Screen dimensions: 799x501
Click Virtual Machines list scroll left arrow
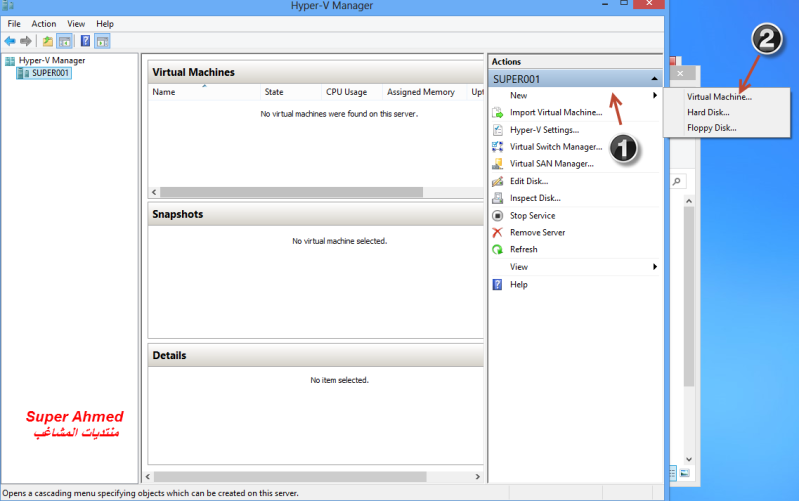tap(154, 192)
